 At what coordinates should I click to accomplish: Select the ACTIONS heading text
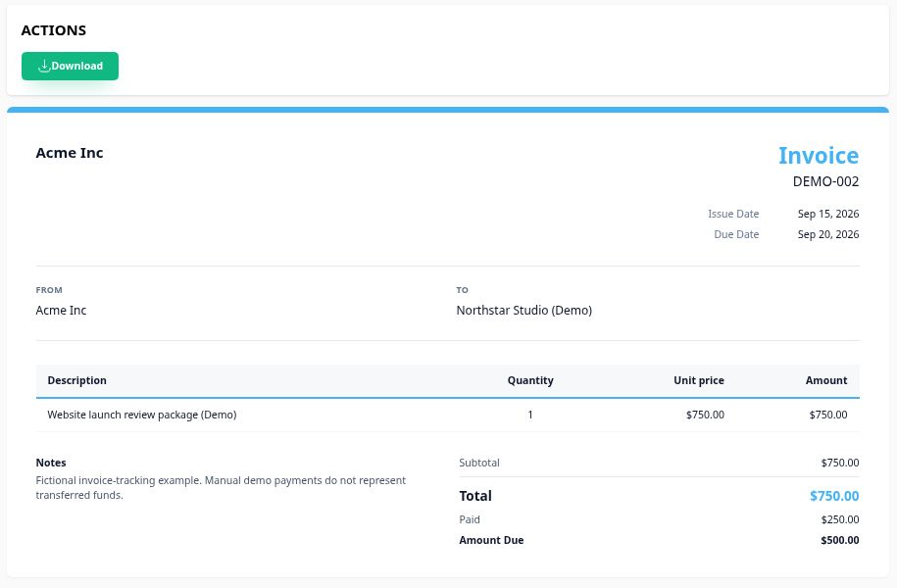click(54, 30)
